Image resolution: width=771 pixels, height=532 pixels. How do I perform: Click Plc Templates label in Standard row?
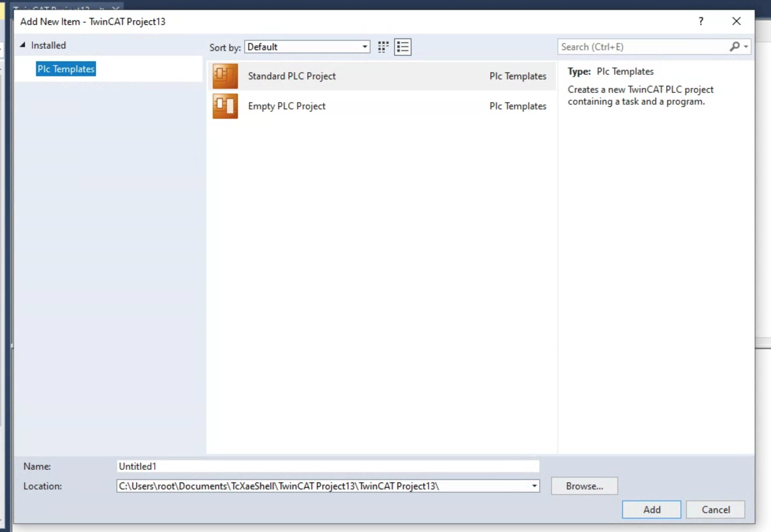pos(518,76)
